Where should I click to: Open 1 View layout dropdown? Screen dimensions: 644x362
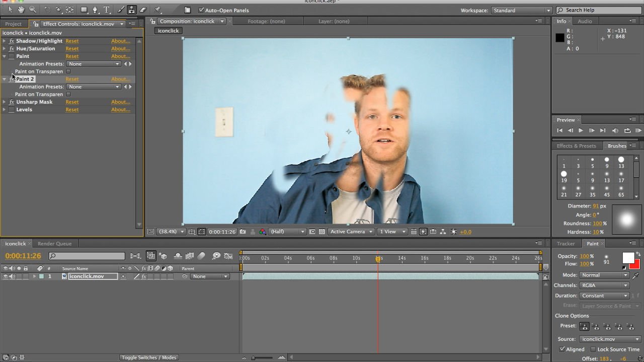[392, 232]
